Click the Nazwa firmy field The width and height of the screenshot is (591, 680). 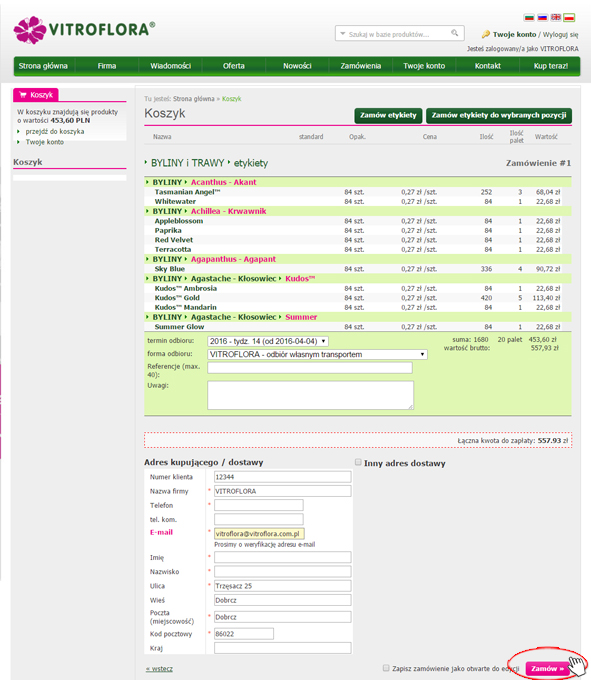click(283, 491)
